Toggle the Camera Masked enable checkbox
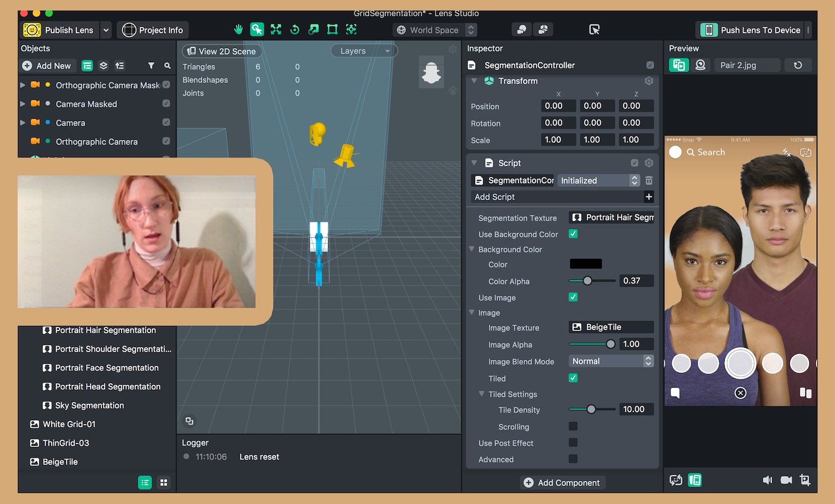 (166, 103)
